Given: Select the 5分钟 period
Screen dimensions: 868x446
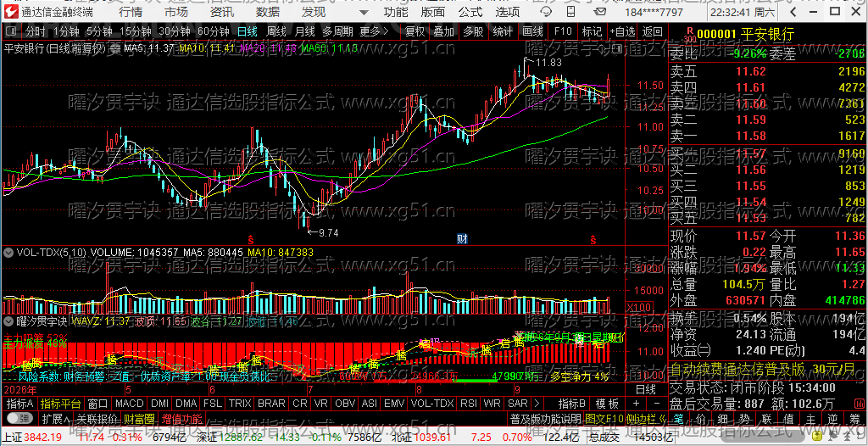Looking at the screenshot, I should pos(99,31).
